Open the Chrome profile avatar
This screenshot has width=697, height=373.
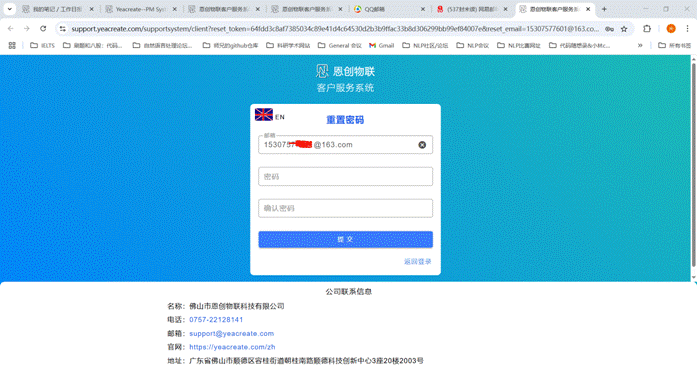(x=671, y=29)
